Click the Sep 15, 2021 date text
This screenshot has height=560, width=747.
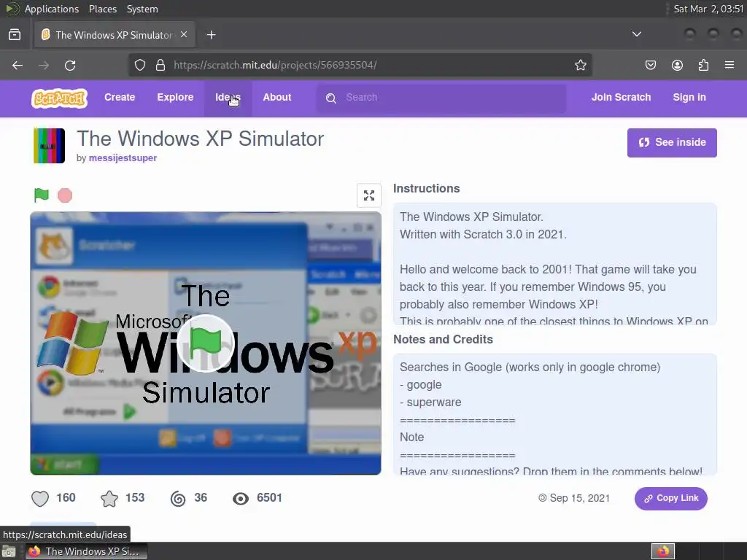coord(580,498)
